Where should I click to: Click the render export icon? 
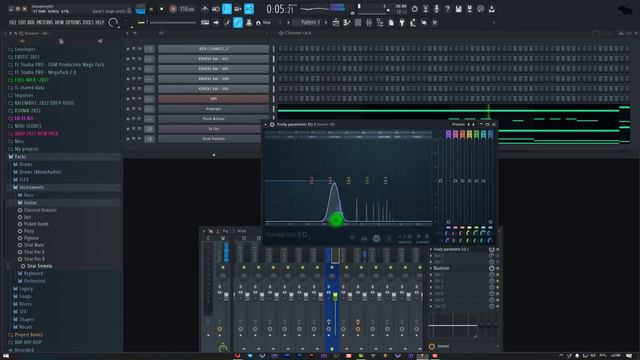[x=469, y=9]
